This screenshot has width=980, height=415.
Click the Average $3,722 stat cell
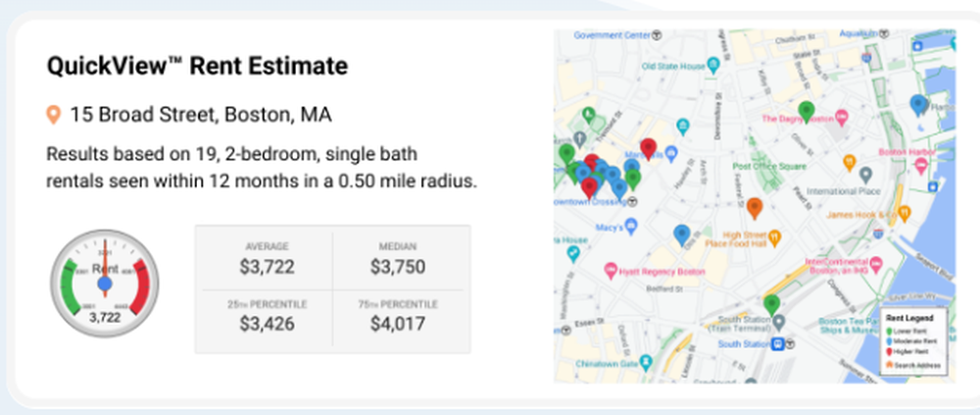click(267, 260)
